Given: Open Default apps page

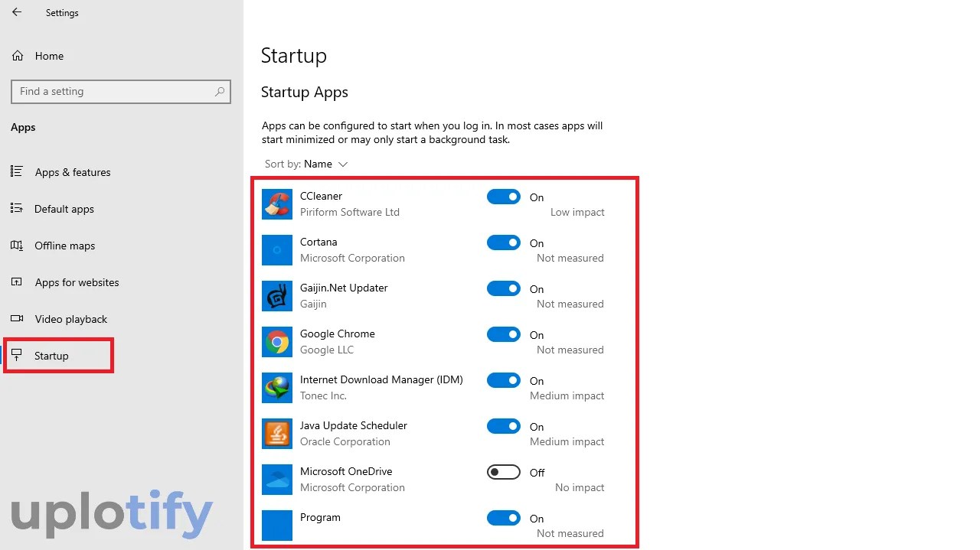Looking at the screenshot, I should (64, 209).
